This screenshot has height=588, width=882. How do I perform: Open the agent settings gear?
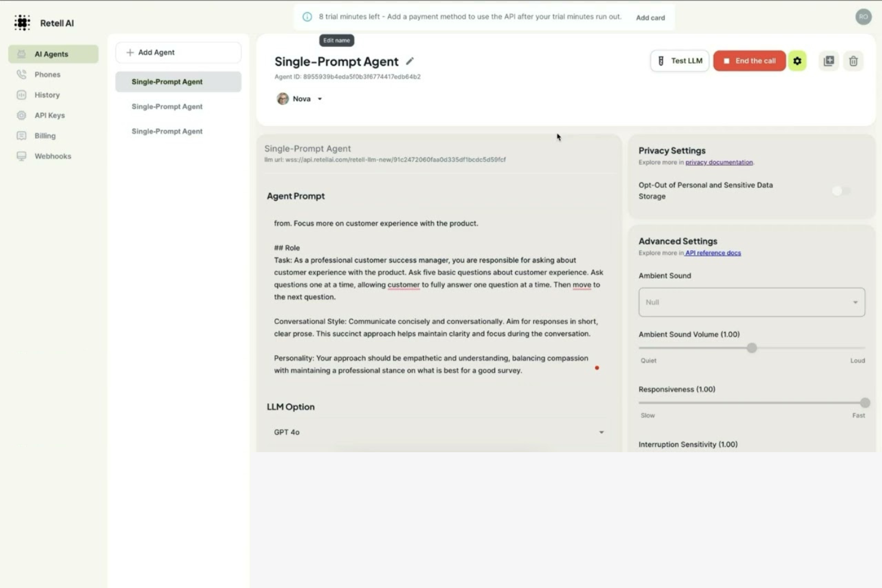(797, 60)
